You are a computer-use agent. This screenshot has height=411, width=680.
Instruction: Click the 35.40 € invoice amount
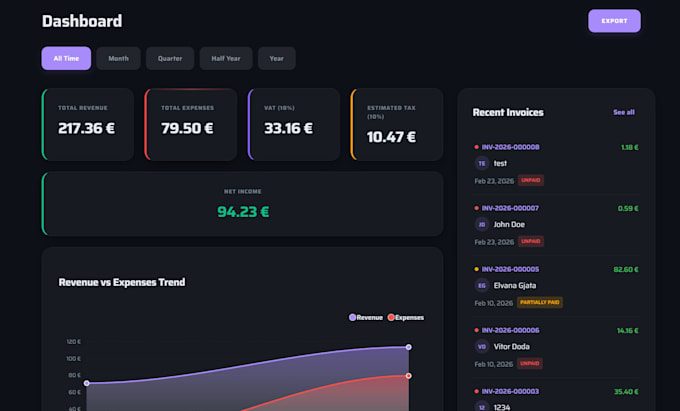(626, 392)
